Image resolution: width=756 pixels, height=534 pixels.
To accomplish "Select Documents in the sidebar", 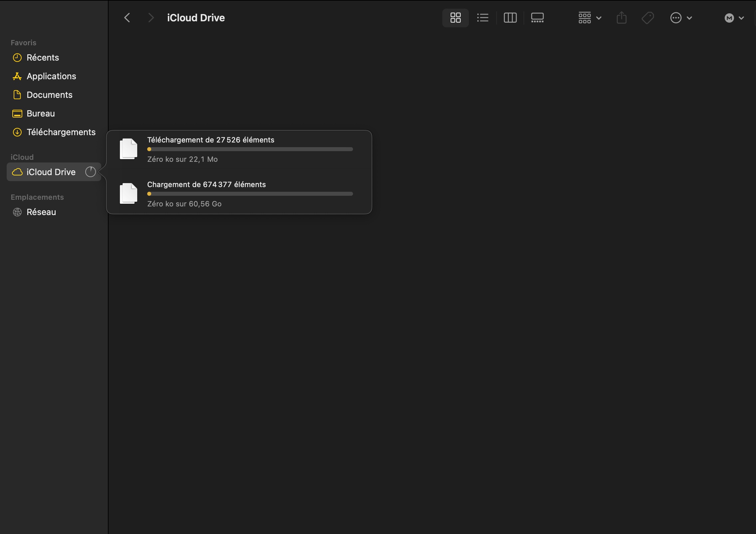I will point(49,95).
